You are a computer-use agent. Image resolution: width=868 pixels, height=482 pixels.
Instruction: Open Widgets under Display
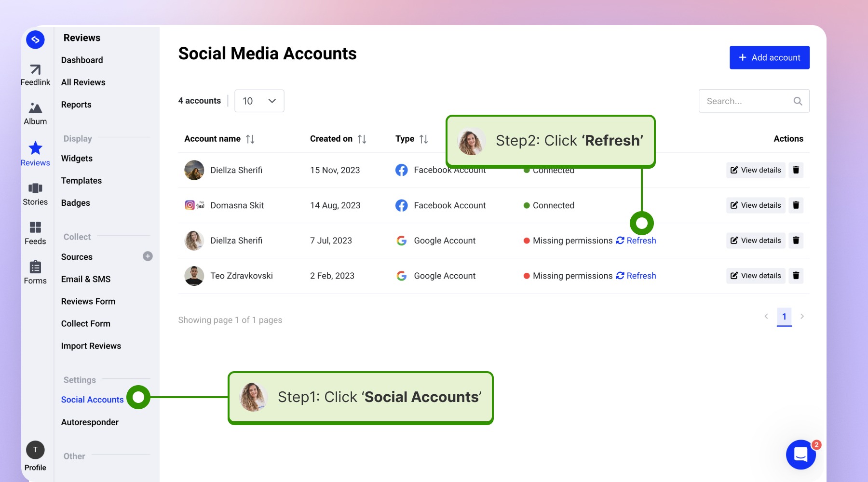pyautogui.click(x=77, y=159)
